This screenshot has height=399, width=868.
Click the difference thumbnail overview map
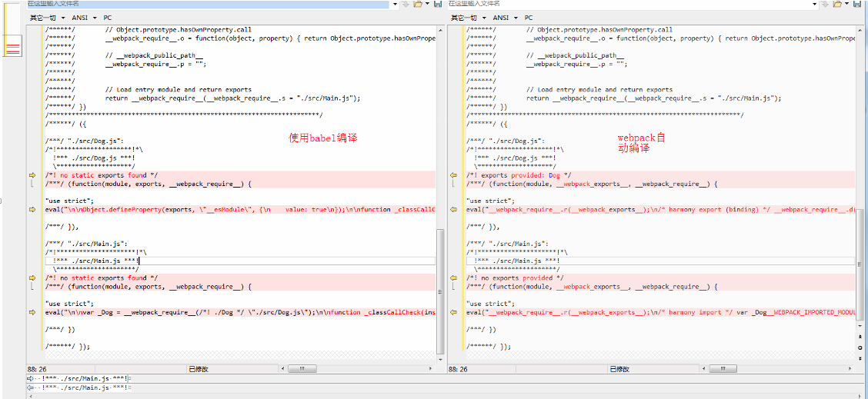coord(12,31)
